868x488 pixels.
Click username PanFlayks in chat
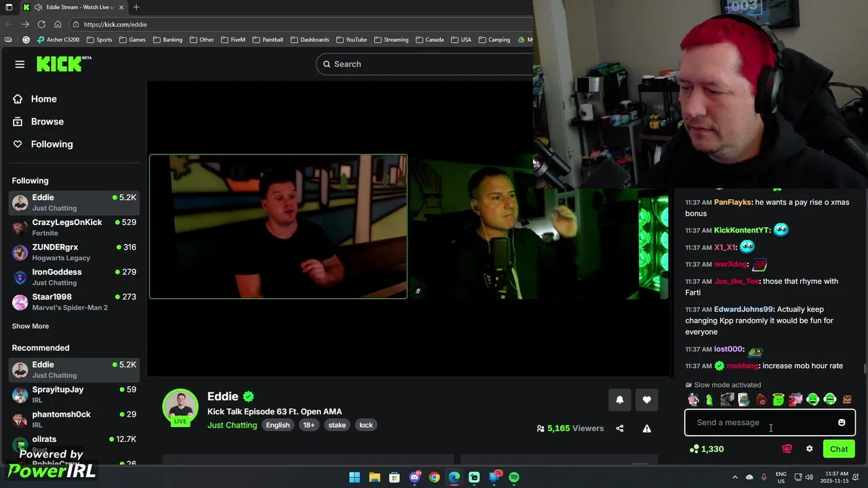(x=732, y=202)
